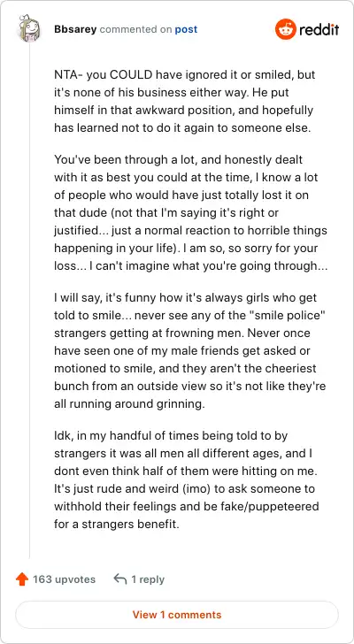Click the quoted "smile police" phrase

(x=285, y=315)
